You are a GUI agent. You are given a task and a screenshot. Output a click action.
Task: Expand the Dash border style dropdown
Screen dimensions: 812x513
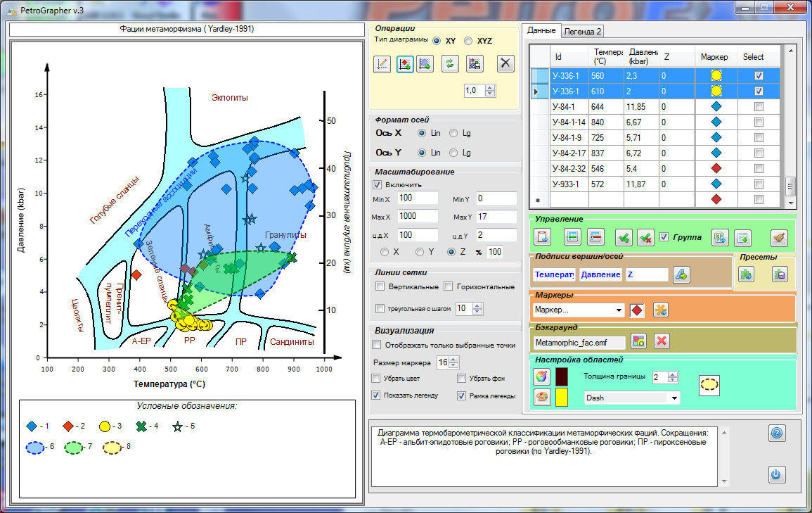pyautogui.click(x=674, y=398)
